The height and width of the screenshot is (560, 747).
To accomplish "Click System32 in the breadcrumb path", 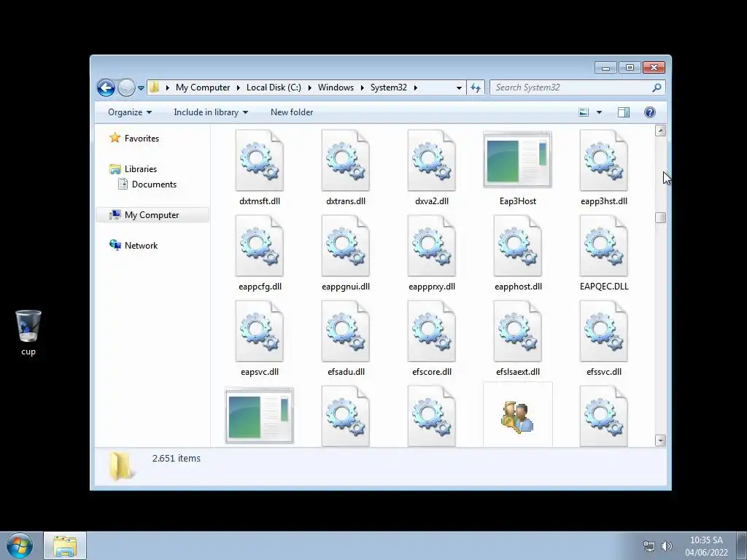I will 389,87.
